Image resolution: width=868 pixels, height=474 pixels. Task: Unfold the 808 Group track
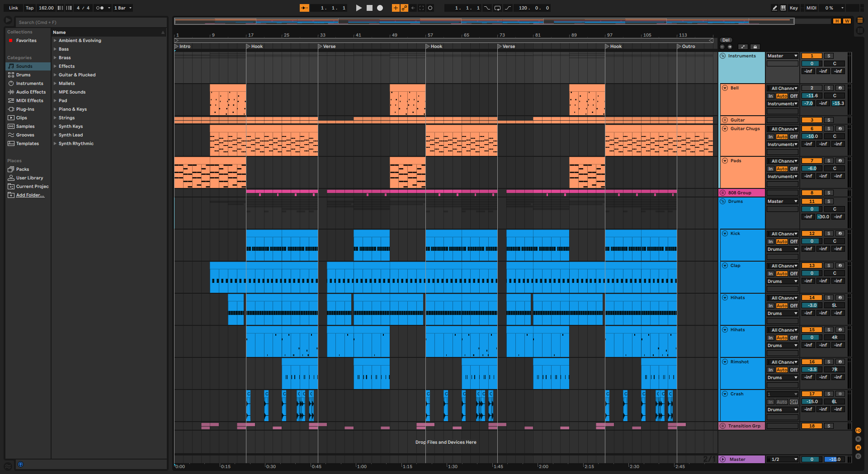[x=723, y=193]
